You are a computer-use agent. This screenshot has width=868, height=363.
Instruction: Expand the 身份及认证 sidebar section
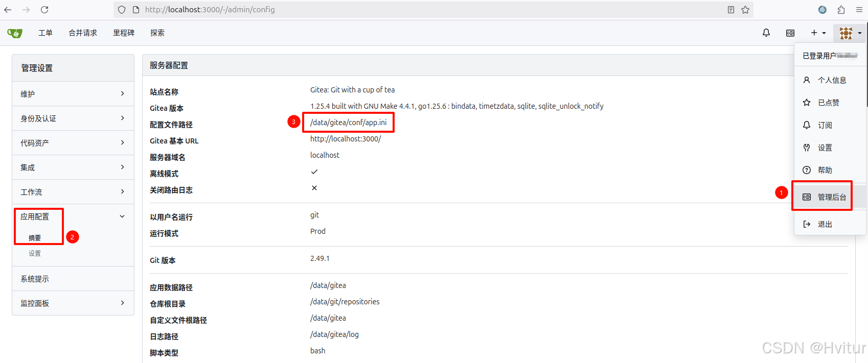click(x=73, y=118)
